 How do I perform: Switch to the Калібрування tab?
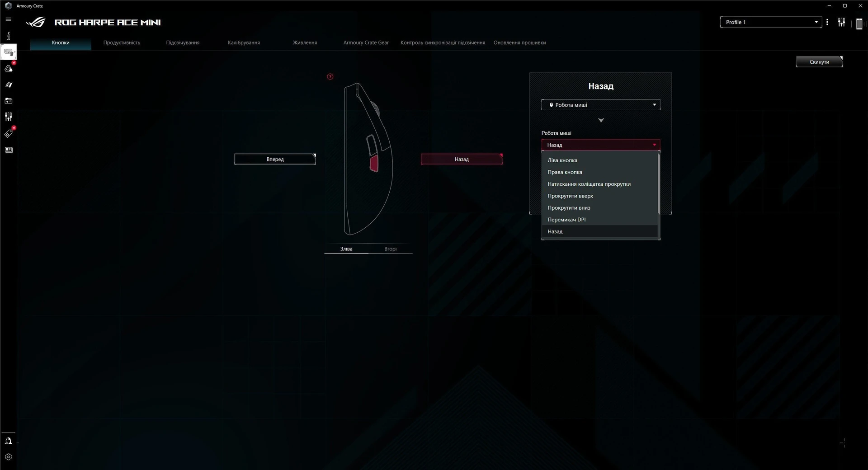click(x=244, y=42)
